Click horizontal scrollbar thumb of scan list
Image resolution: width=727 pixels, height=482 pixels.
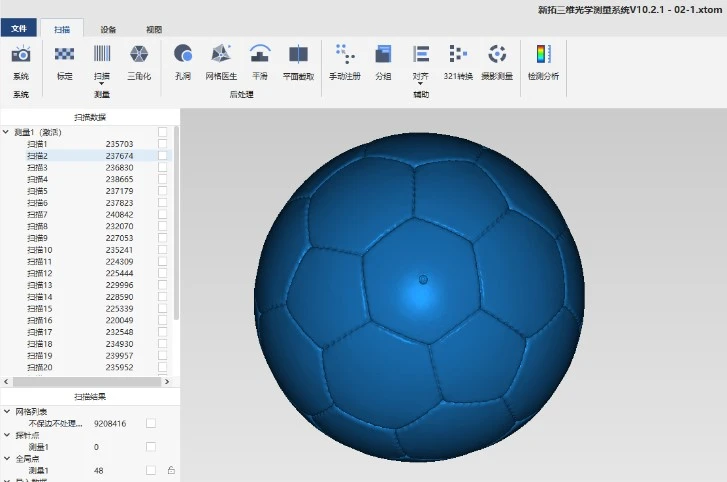click(x=87, y=382)
